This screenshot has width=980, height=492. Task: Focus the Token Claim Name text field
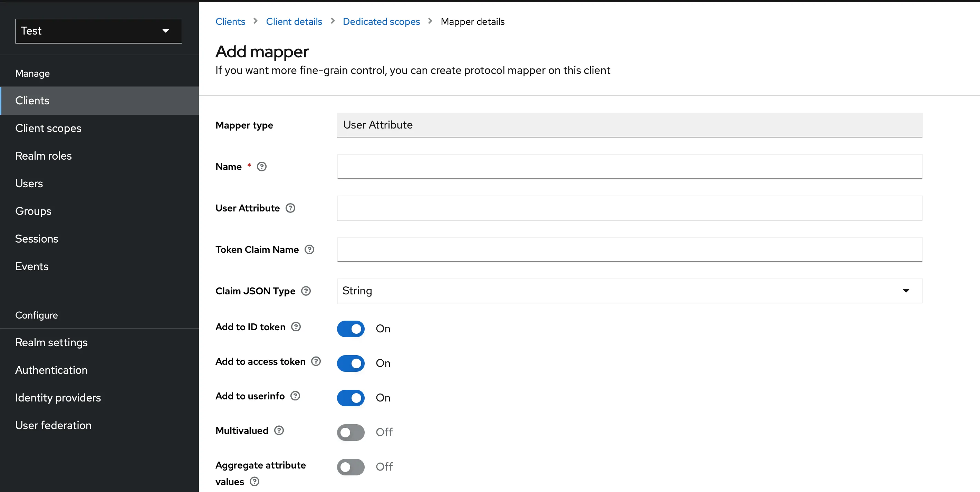point(629,249)
